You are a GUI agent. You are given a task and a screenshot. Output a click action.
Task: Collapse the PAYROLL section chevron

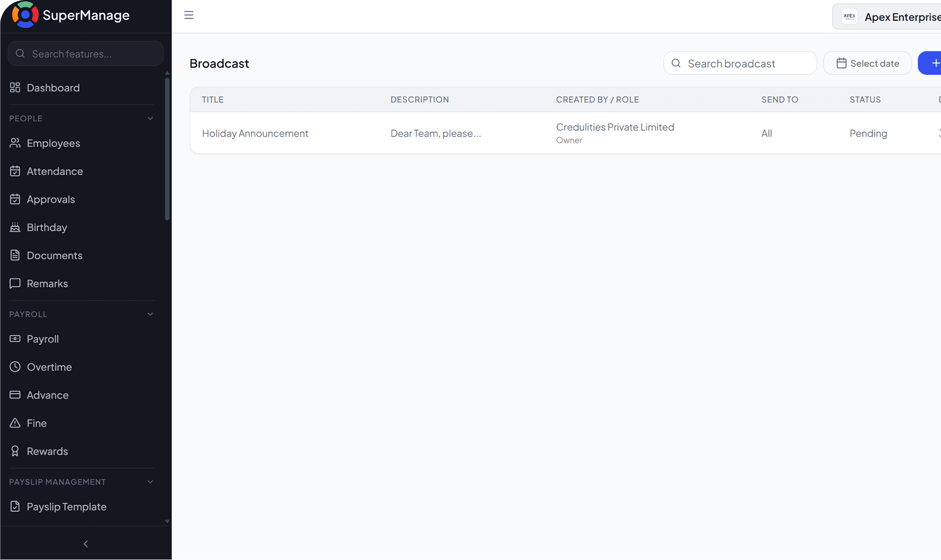(150, 314)
